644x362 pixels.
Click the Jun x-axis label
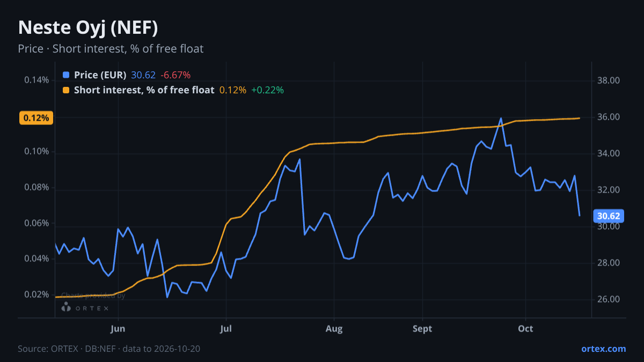pos(118,329)
